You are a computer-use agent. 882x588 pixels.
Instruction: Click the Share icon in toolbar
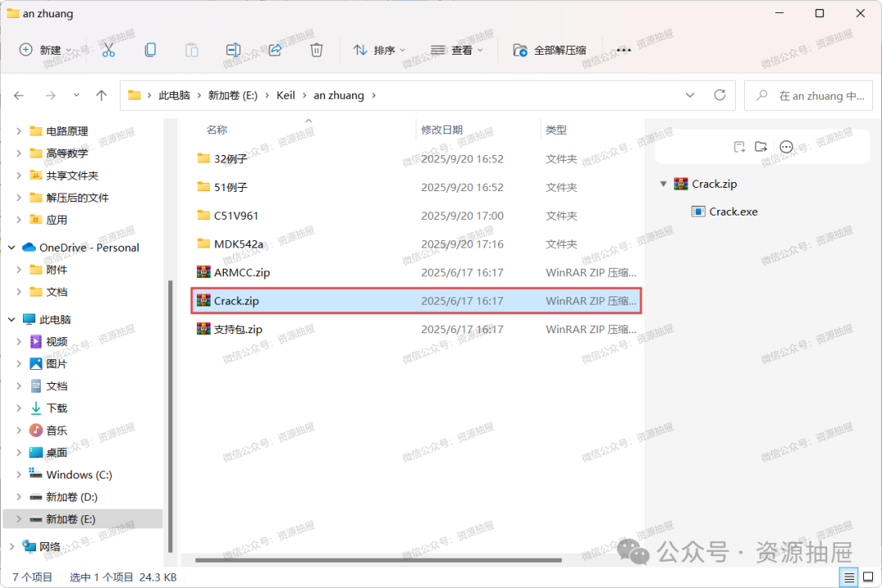(x=275, y=50)
